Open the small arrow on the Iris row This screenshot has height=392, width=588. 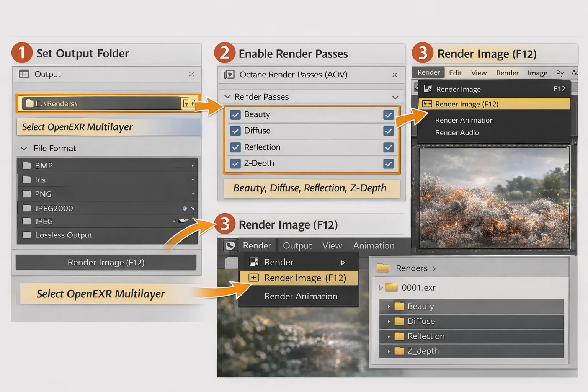pos(193,180)
